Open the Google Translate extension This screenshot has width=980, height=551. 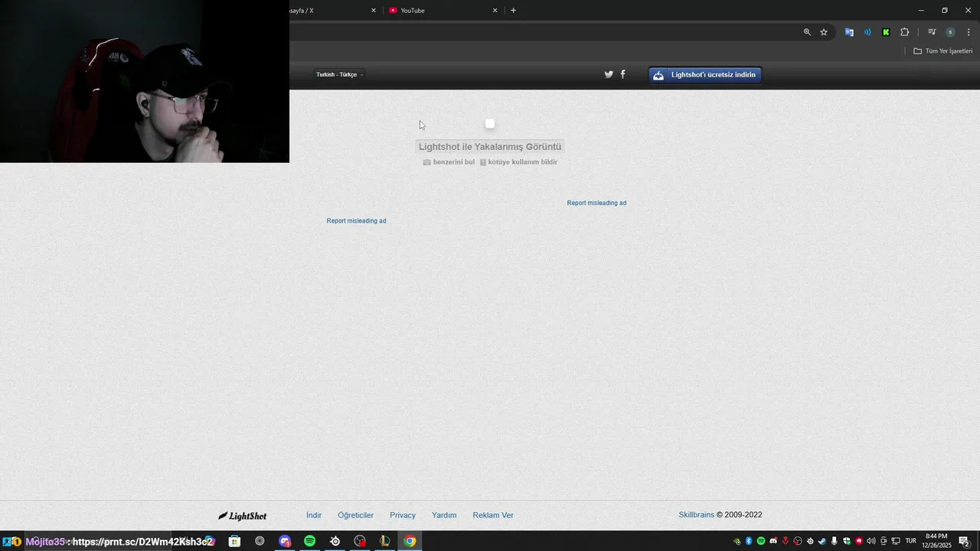(849, 32)
